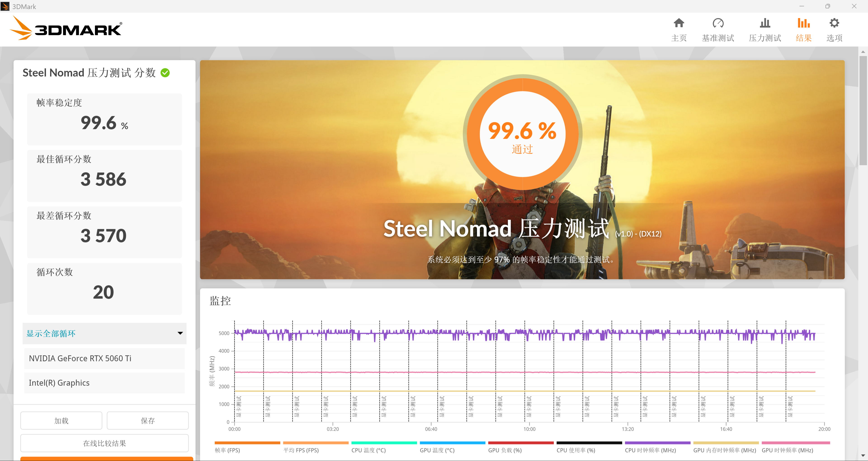
Task: Click the 保存 button
Action: (148, 421)
